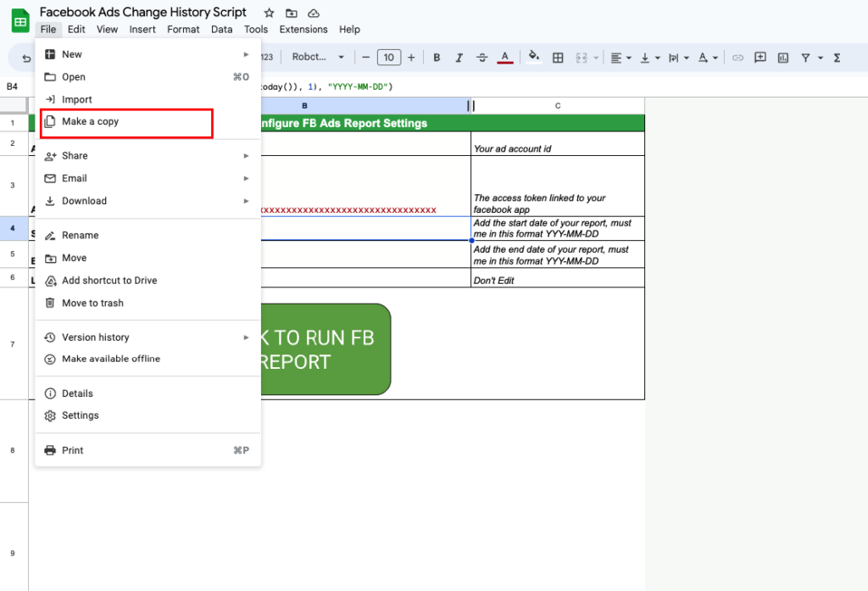Toggle strikethrough formatting
Screen dimensions: 868x591
481,58
